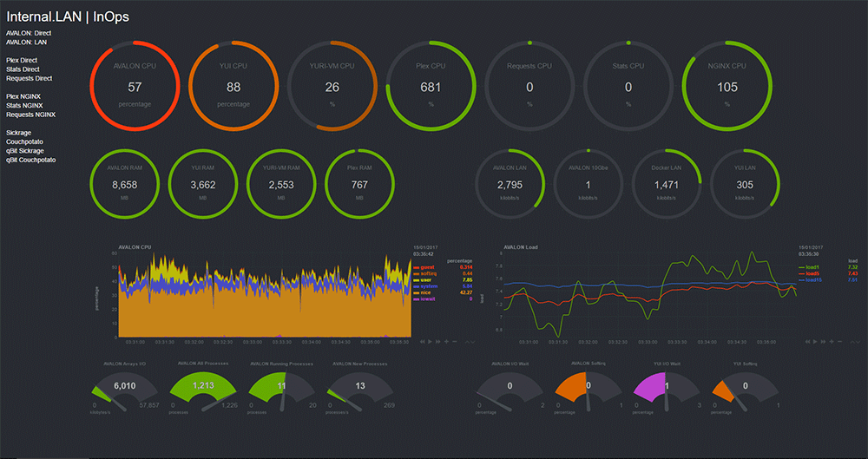Image resolution: width=868 pixels, height=459 pixels.
Task: Go to Plex Direct
Action: [x=23, y=61]
